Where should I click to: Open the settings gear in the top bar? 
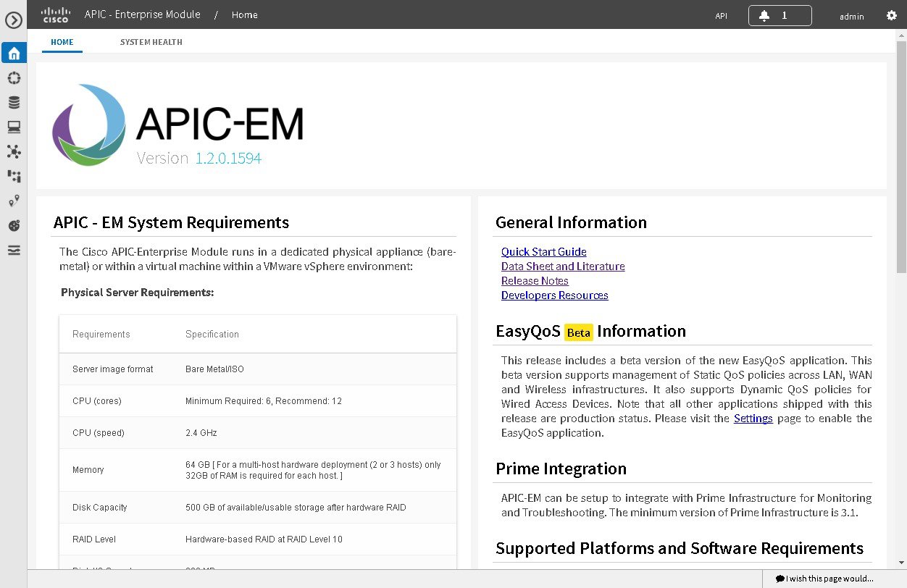point(891,15)
